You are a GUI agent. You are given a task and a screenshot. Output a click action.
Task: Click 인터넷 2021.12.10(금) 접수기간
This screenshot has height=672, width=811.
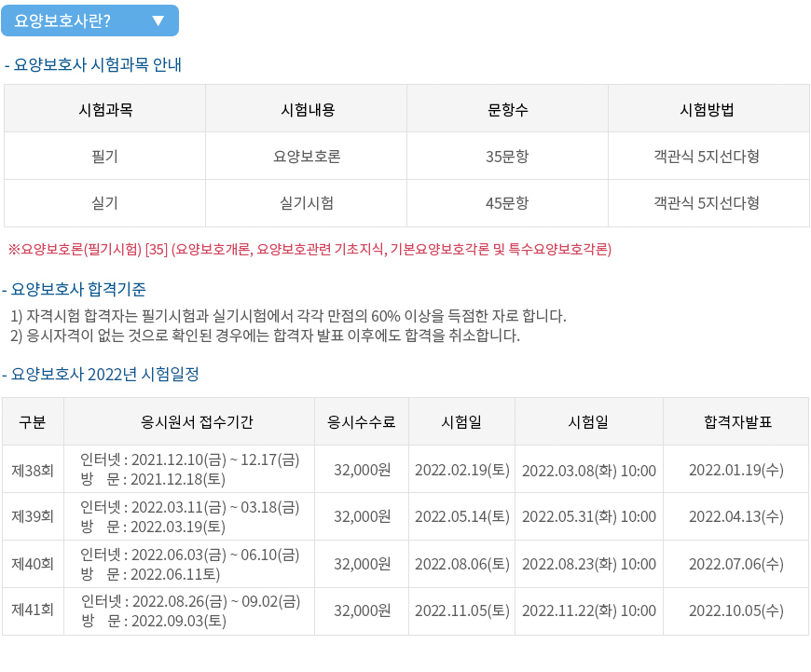click(190, 459)
